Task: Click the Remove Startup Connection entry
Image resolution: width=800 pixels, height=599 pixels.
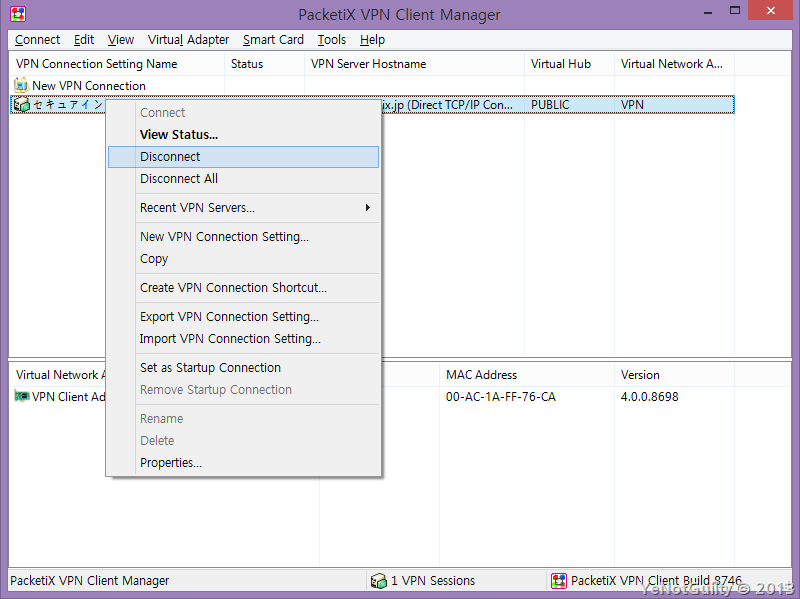Action: [243, 390]
